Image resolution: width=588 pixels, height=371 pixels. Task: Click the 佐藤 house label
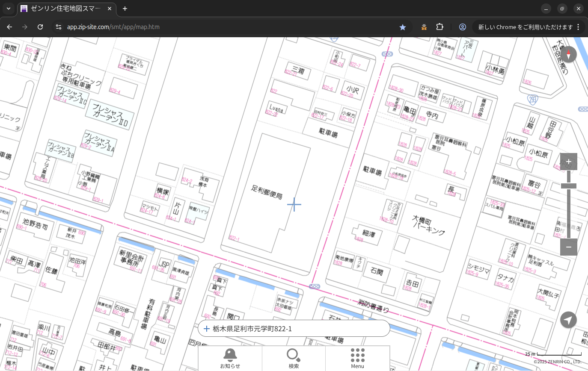tap(51, 271)
